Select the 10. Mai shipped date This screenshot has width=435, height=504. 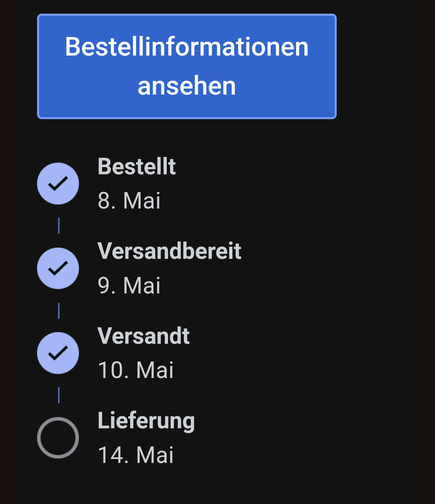pyautogui.click(x=135, y=371)
